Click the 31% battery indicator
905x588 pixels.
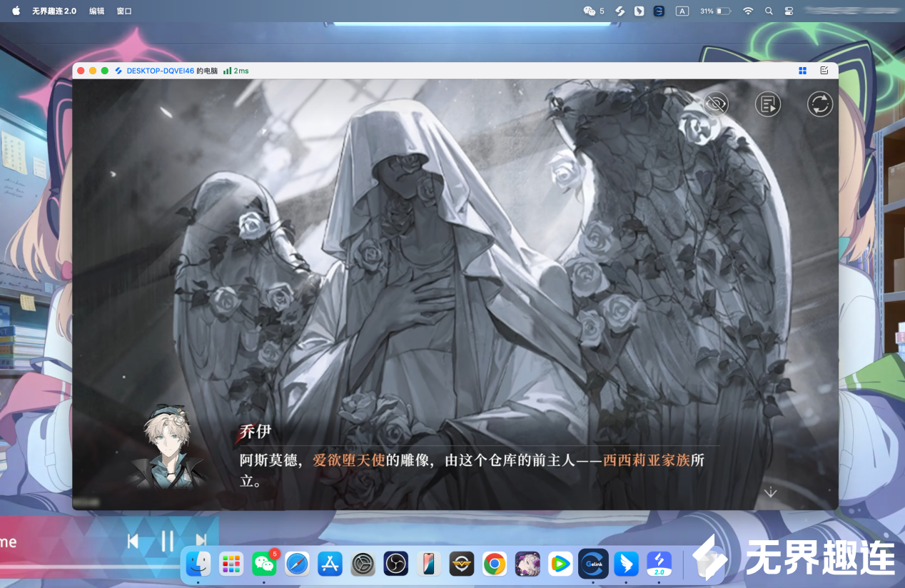pos(715,11)
